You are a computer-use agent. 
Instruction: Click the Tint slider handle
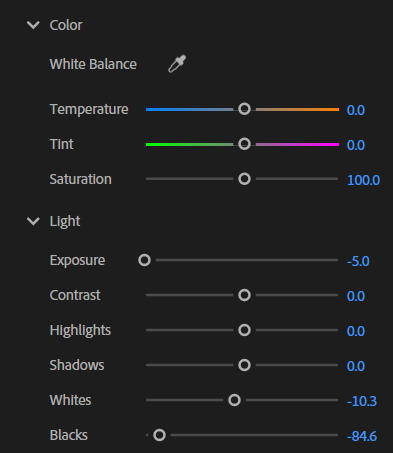pyautogui.click(x=244, y=144)
